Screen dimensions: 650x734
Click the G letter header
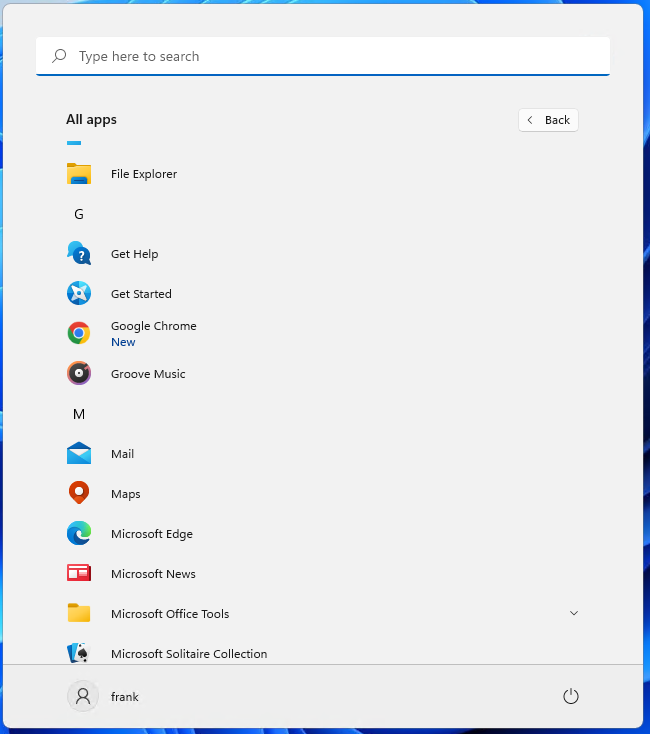[79, 214]
